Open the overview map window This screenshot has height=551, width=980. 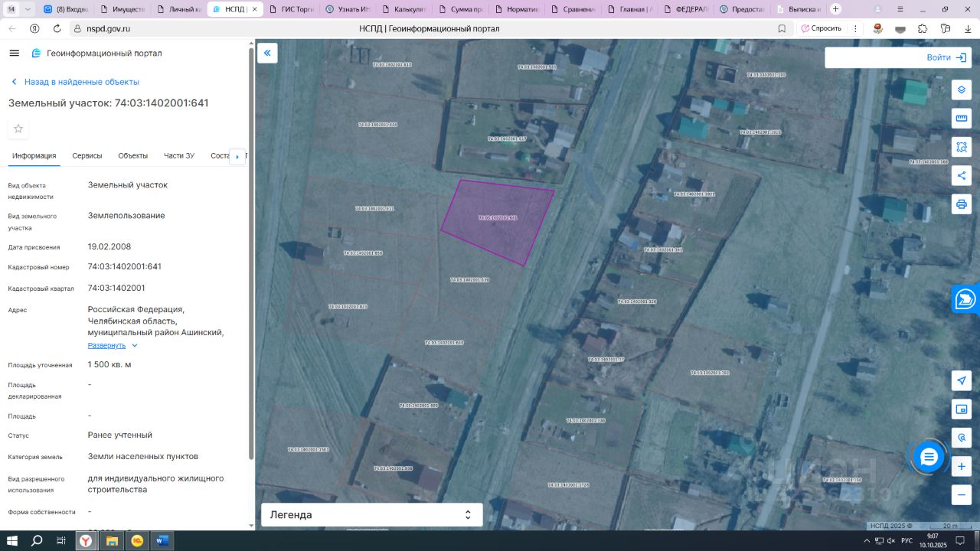tap(962, 409)
